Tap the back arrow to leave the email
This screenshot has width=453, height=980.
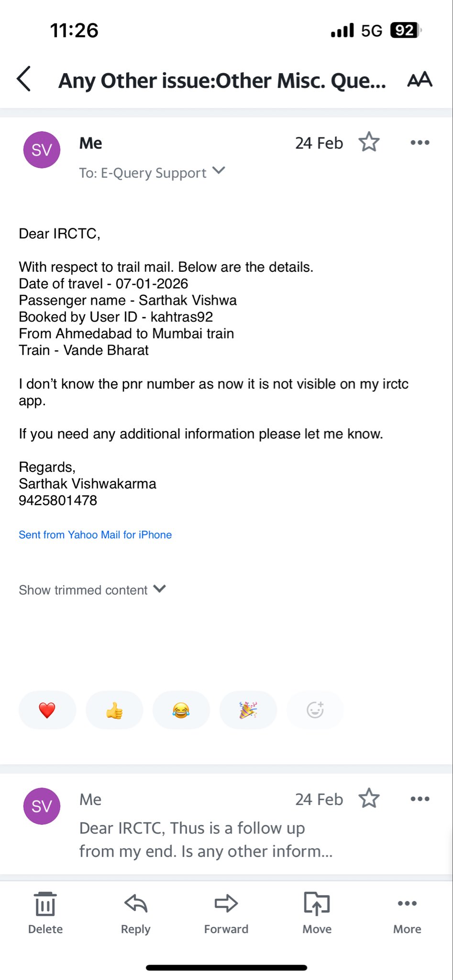24,79
